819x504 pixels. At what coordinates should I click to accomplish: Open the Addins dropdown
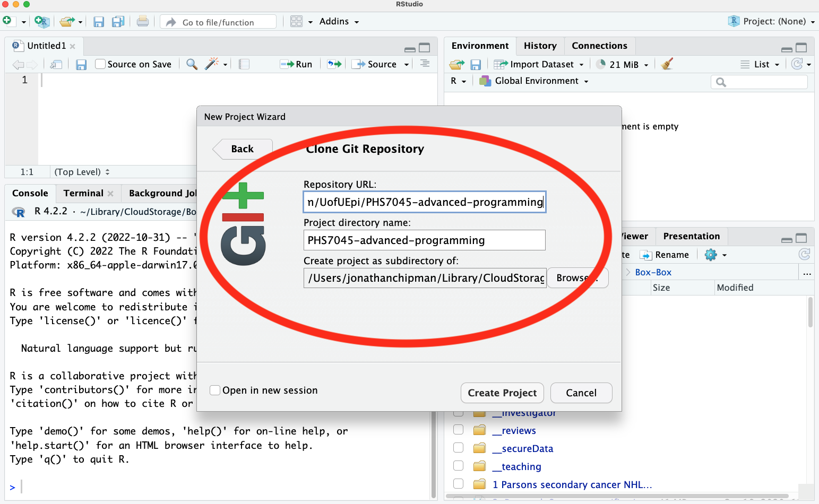pyautogui.click(x=339, y=22)
